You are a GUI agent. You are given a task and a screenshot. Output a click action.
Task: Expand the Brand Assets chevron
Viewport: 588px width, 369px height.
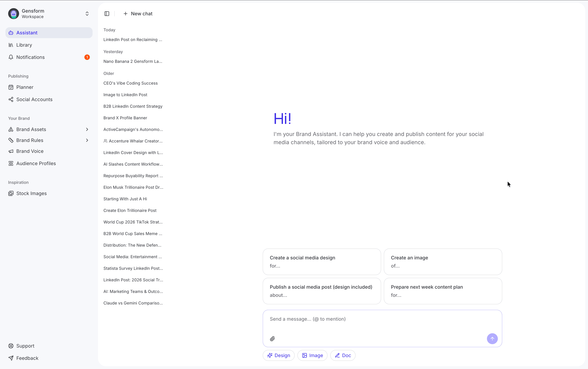[87, 129]
